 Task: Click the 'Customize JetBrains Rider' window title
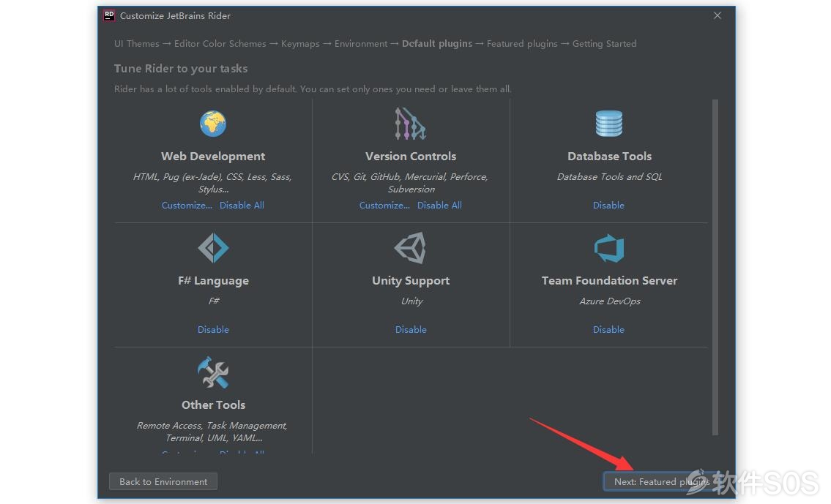(x=175, y=16)
